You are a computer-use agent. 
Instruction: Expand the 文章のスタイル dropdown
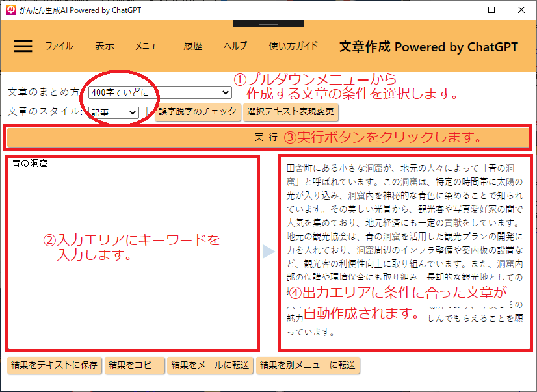click(114, 112)
